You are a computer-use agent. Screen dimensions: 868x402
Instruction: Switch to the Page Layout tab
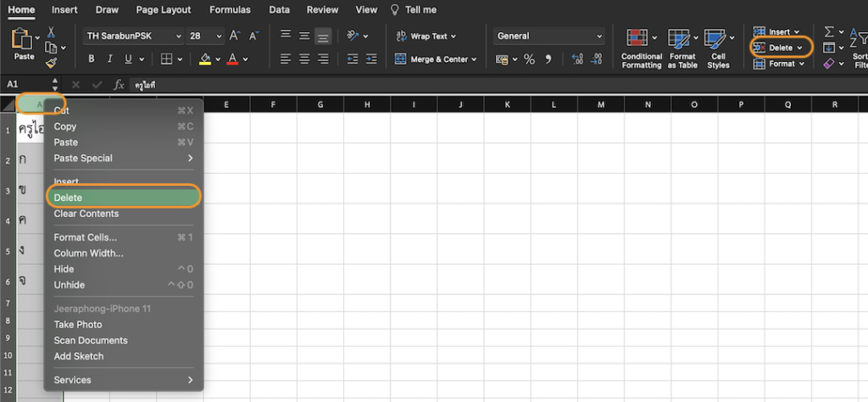coord(164,10)
